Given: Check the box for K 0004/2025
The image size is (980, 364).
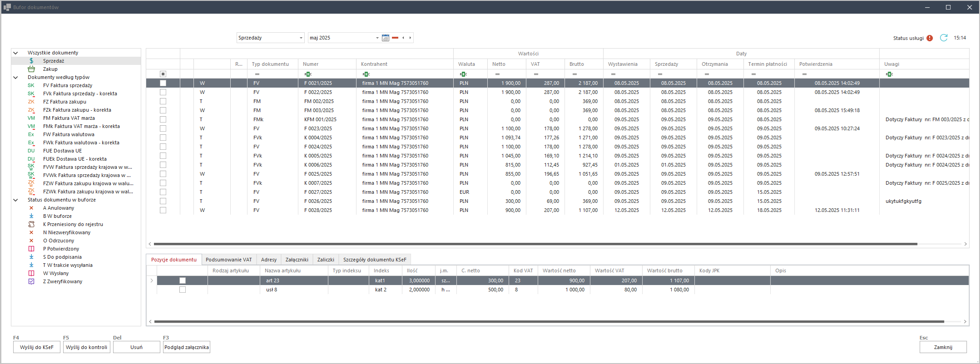Looking at the screenshot, I should (x=163, y=138).
